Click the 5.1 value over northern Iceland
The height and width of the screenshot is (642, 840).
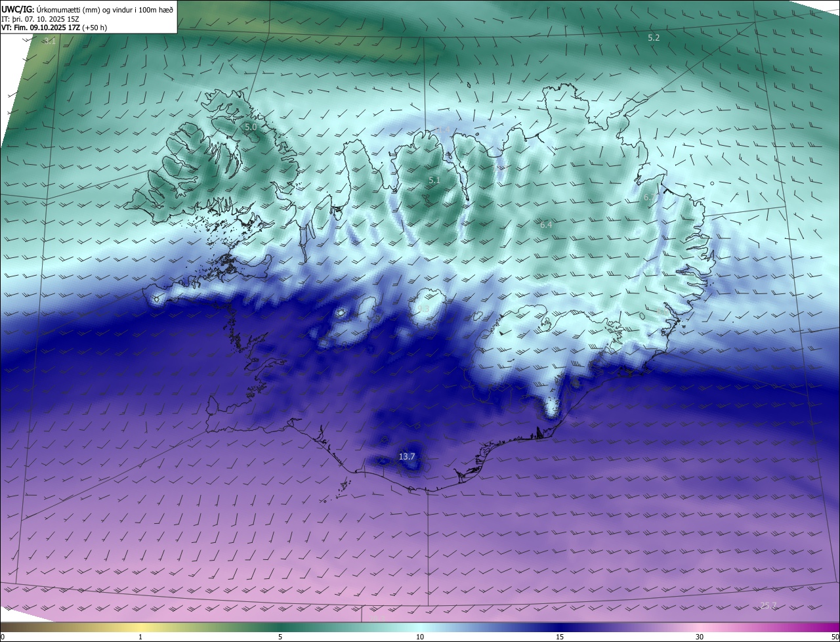coord(434,180)
